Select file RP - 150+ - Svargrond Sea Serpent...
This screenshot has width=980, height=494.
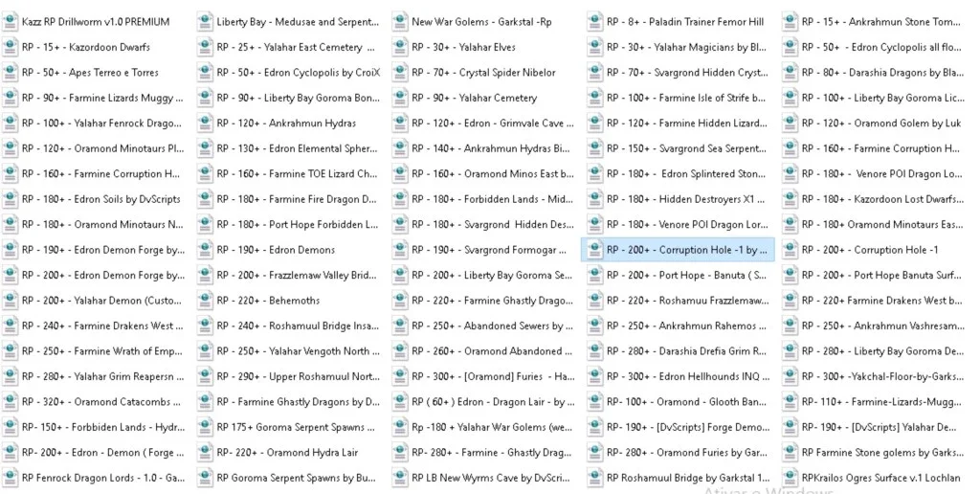pos(686,148)
